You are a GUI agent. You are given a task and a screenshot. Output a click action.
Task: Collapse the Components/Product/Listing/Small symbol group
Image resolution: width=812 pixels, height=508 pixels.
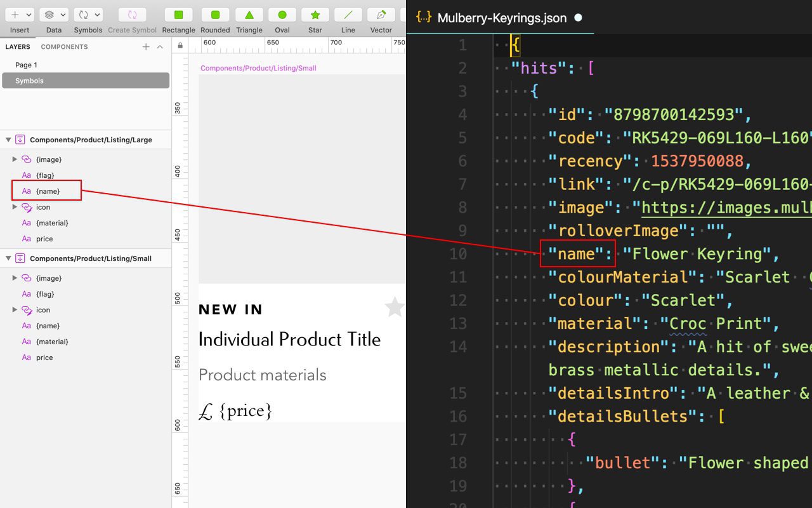point(8,258)
